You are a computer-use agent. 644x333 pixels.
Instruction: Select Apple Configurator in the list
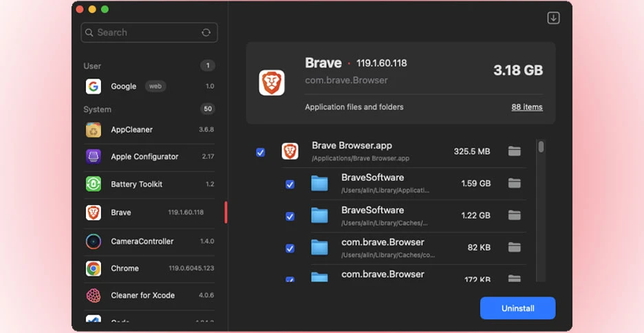pyautogui.click(x=149, y=156)
